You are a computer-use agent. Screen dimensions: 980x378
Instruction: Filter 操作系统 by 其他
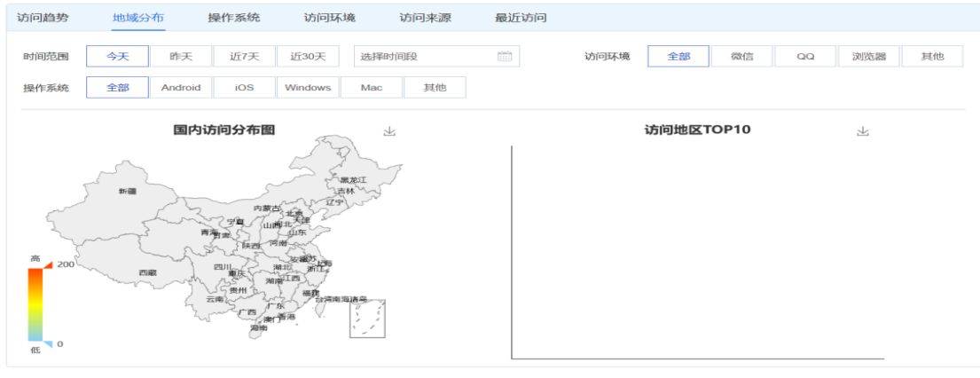coord(435,88)
